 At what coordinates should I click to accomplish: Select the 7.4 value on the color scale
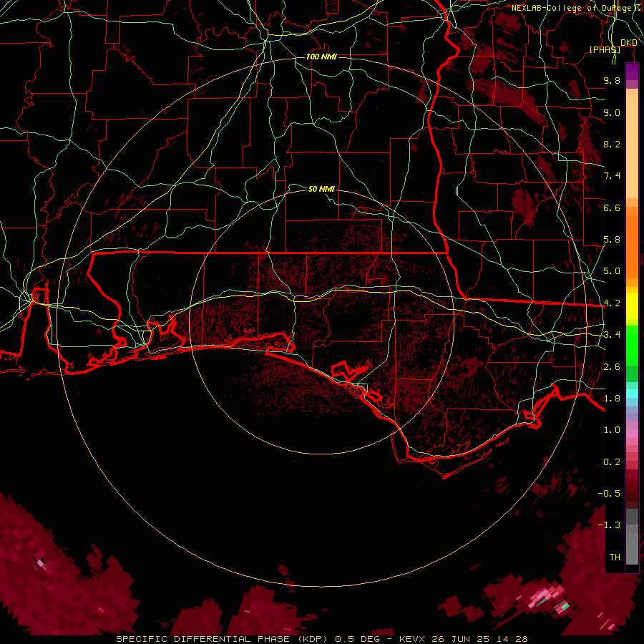[612, 176]
